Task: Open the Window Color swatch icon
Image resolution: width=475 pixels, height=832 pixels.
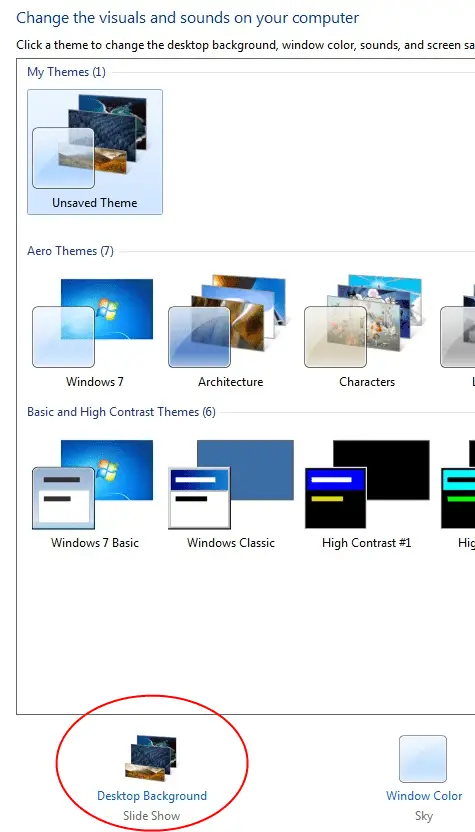Action: click(x=423, y=759)
